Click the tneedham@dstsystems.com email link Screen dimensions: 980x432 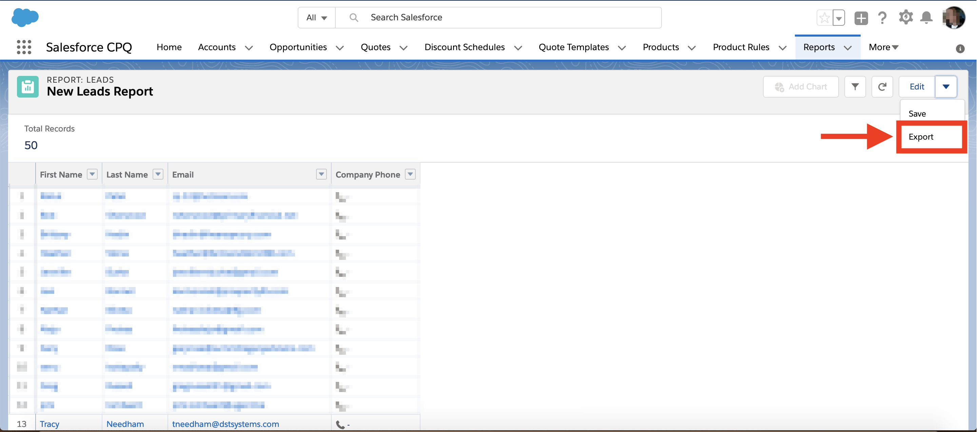(x=226, y=424)
